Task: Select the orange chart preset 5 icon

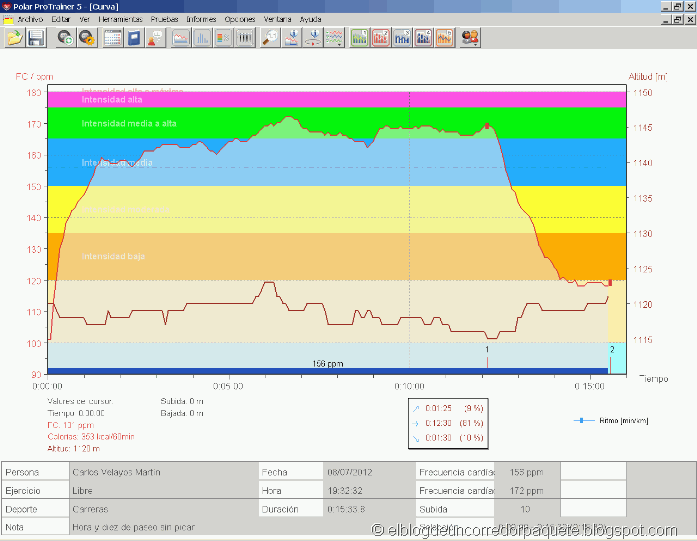Action: [x=445, y=38]
